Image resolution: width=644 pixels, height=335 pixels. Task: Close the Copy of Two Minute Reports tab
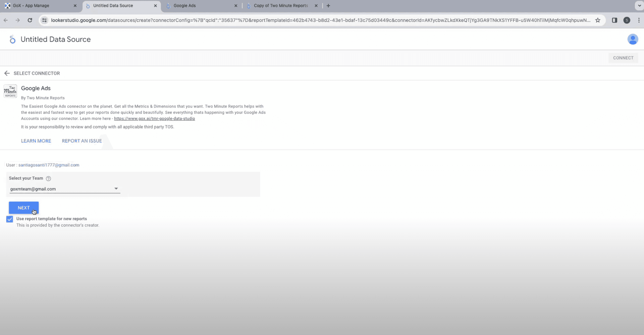point(316,6)
